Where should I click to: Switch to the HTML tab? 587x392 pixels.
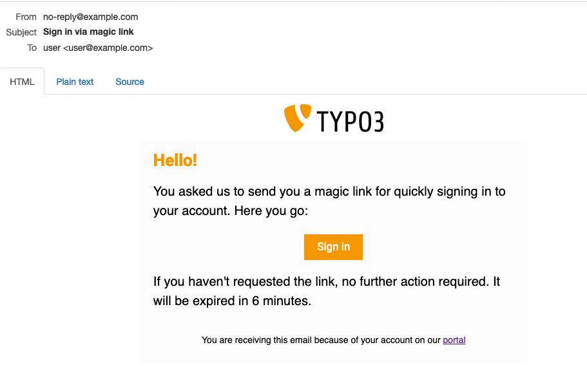coord(22,82)
